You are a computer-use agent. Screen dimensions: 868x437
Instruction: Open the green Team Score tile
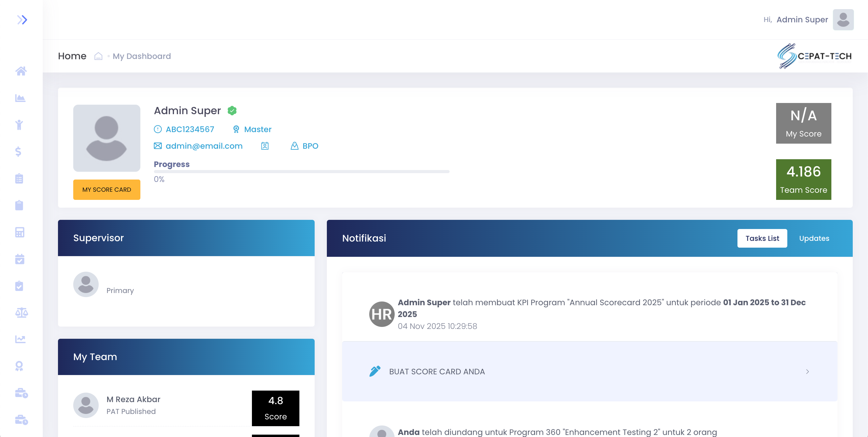coord(803,180)
